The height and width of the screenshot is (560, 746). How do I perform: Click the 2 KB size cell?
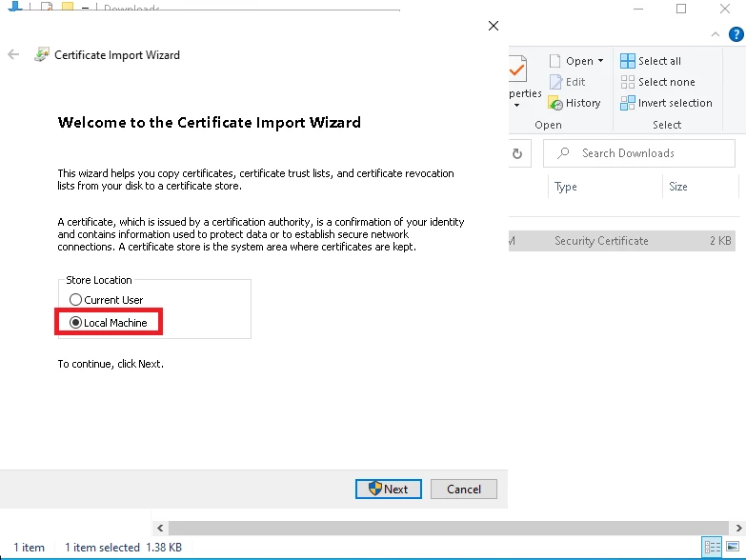coord(720,241)
